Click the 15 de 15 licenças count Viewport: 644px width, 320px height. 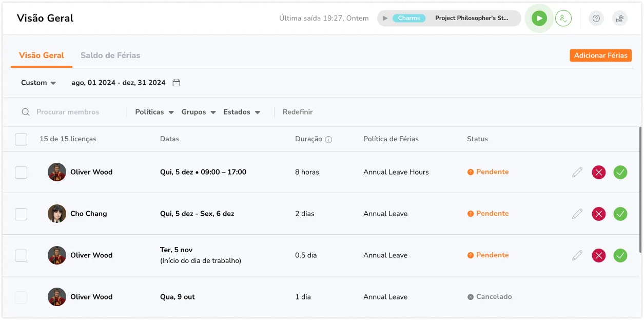point(68,139)
